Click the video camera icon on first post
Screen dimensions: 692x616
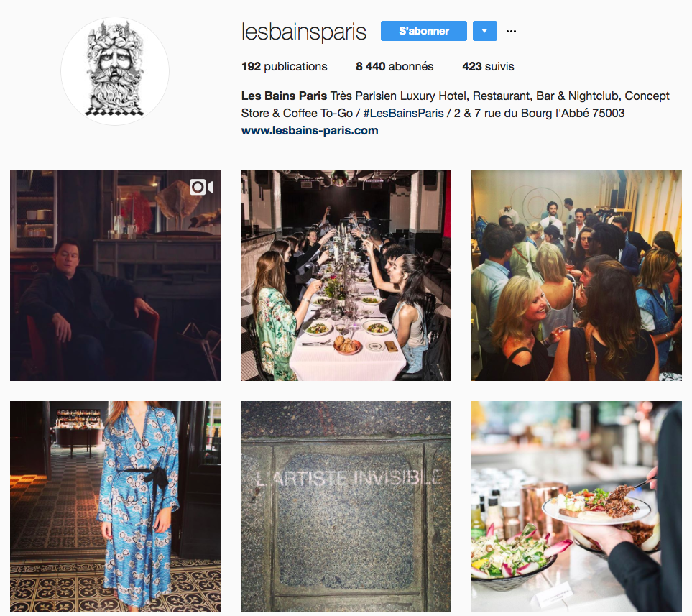[201, 187]
